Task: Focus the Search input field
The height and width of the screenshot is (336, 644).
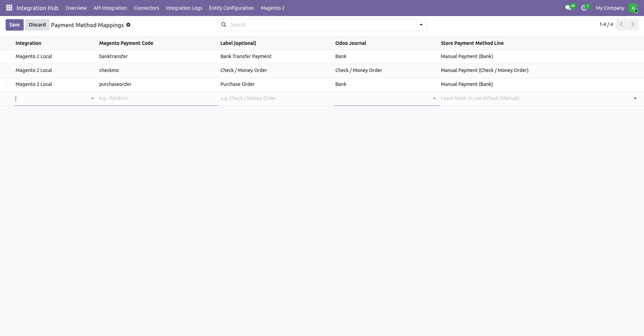Action: [x=322, y=25]
